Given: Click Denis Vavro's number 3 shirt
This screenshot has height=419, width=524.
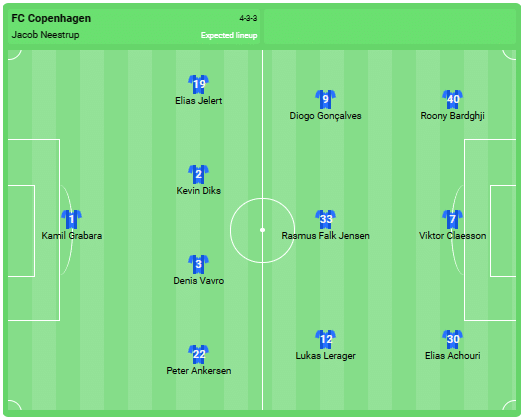Looking at the screenshot, I should [x=199, y=264].
